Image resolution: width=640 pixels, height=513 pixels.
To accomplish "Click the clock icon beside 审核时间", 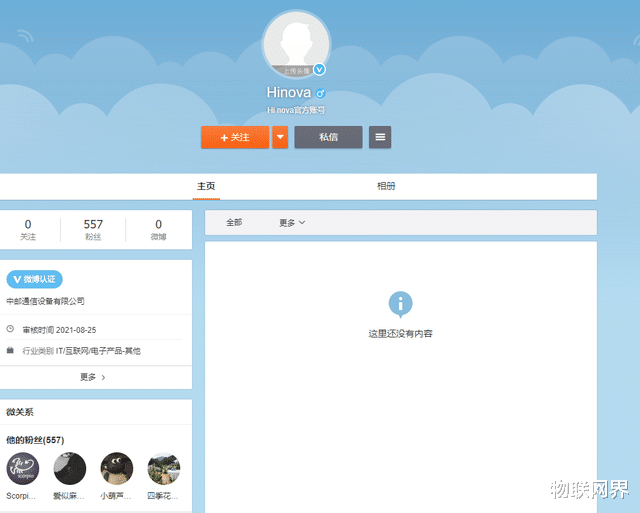I will click(x=10, y=329).
